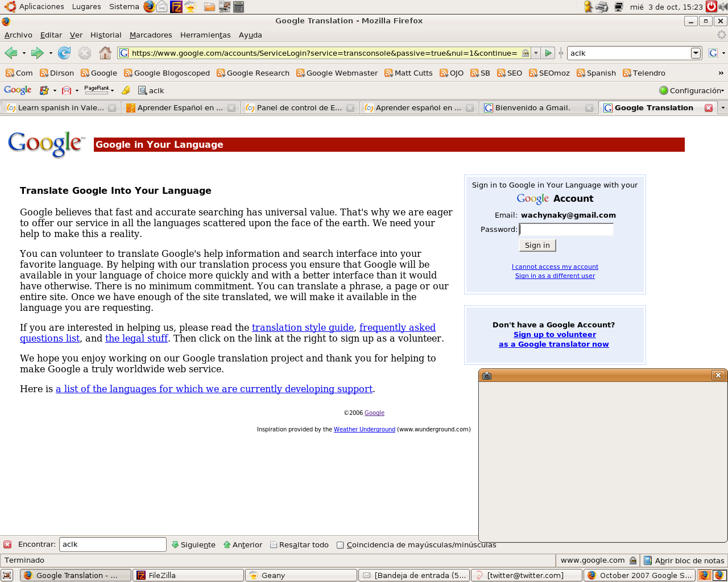Open translation style guide link
The height and width of the screenshot is (582, 728).
[x=303, y=327]
